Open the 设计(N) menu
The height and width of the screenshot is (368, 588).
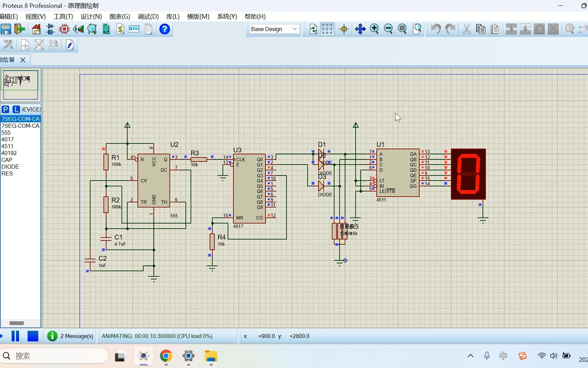91,16
